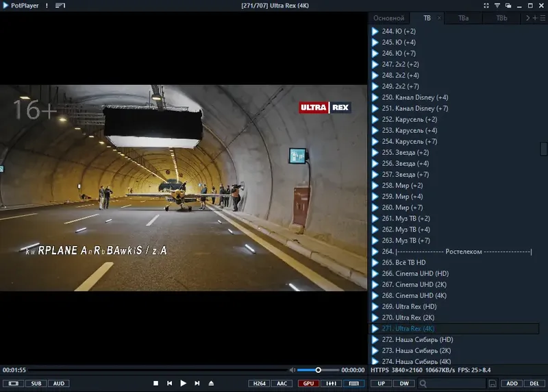548x392 pixels.
Task: Switch to fullscreen mode icon in title bar
Action: (486, 5)
